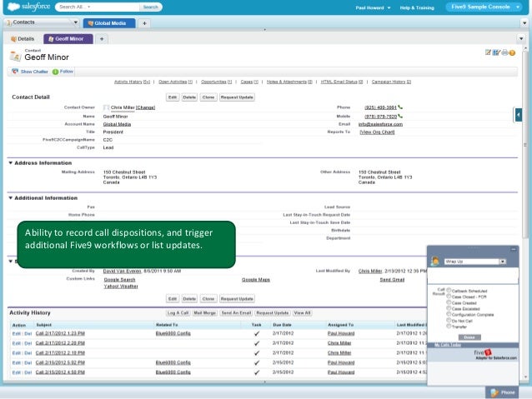Select the Case Escalated call result

coord(449,308)
